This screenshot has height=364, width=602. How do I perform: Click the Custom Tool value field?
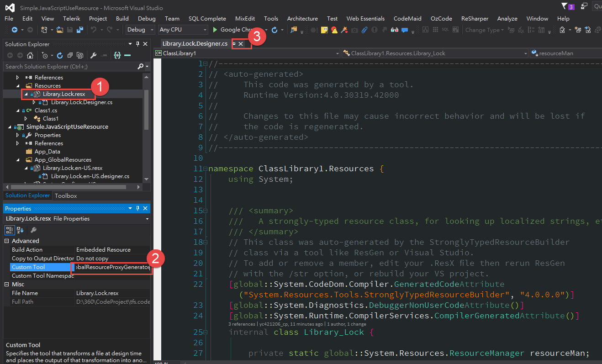(x=112, y=267)
